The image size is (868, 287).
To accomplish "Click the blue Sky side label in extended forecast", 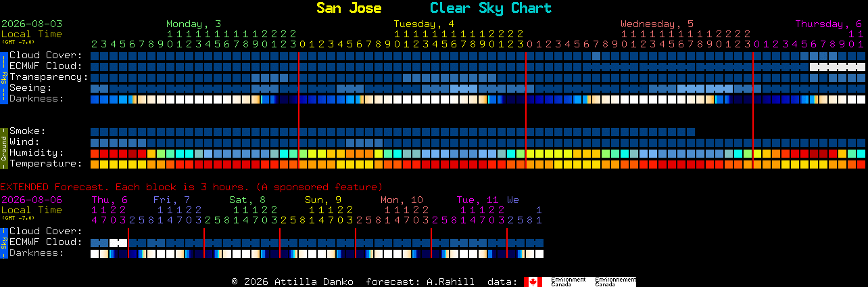I will click(x=3, y=242).
